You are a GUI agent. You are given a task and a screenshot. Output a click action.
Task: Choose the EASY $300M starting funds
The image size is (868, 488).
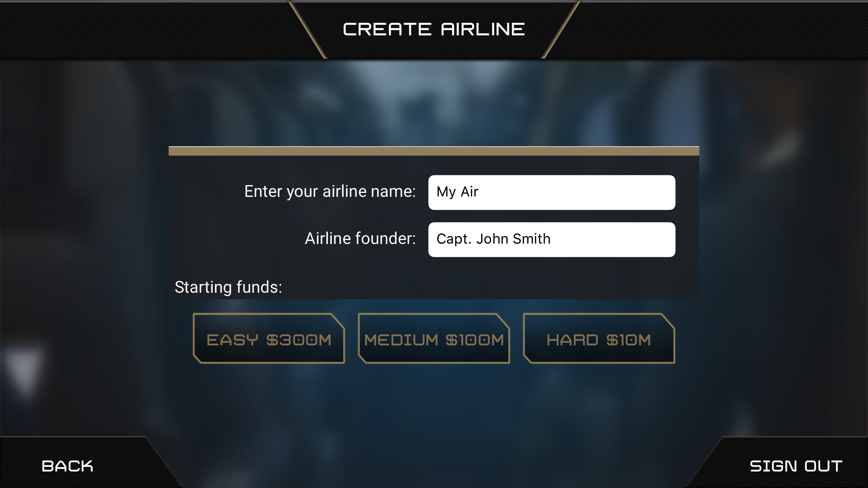click(269, 338)
